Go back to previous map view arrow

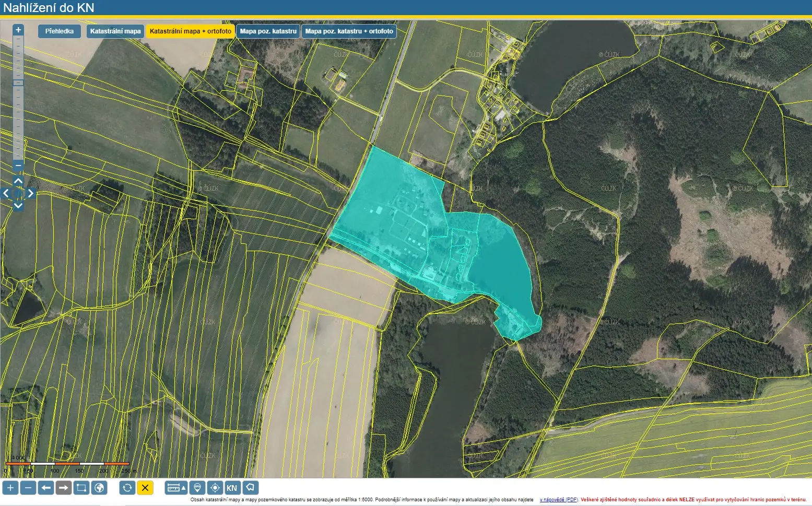46,488
